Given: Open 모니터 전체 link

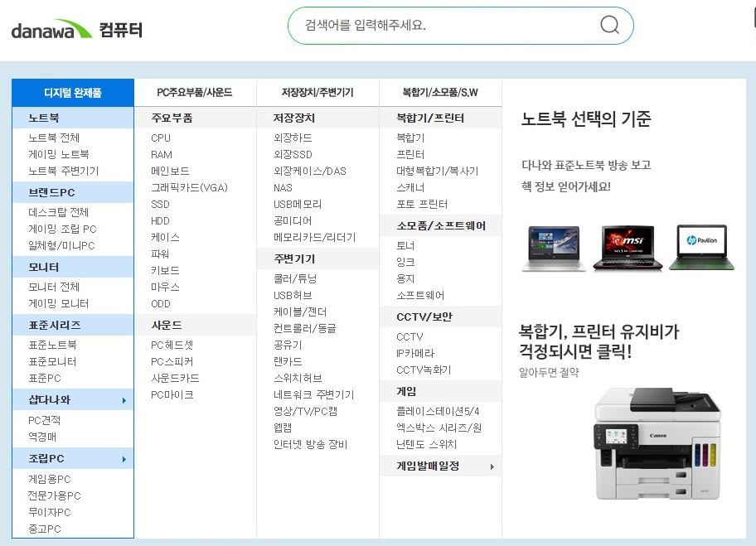Looking at the screenshot, I should pyautogui.click(x=54, y=287).
